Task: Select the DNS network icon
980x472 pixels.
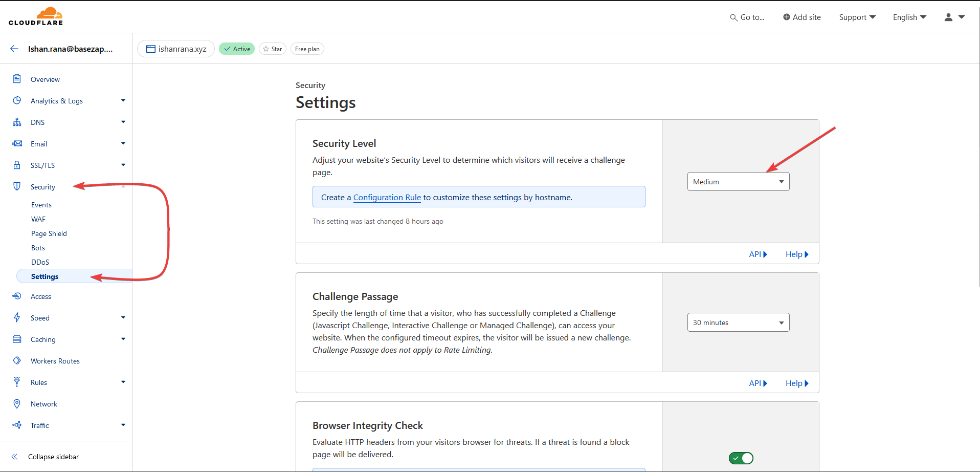Action: point(17,122)
